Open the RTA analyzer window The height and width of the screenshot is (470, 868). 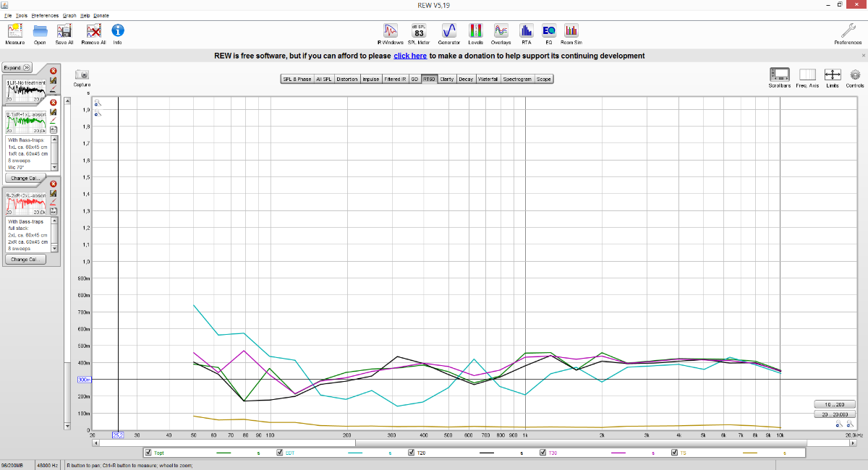click(x=526, y=33)
